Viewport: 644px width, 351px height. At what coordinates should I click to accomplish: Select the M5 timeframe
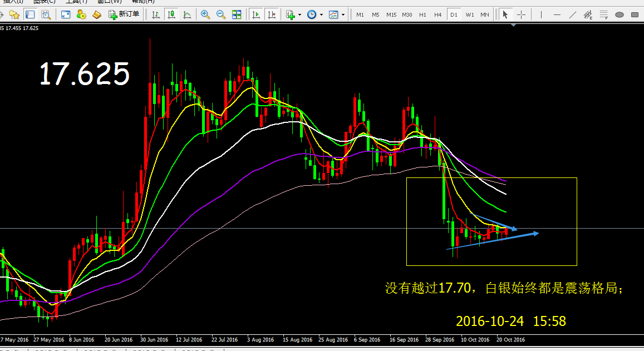click(x=376, y=15)
